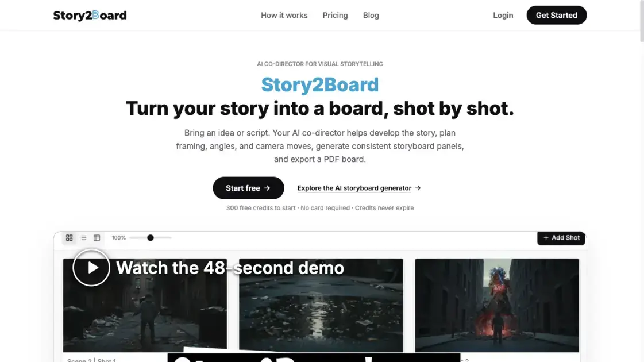The width and height of the screenshot is (644, 362).
Task: Click the Login link
Action: [x=503, y=15]
